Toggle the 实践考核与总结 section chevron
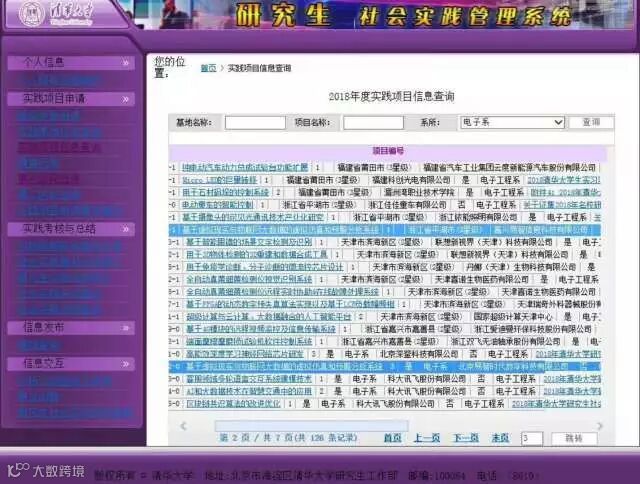Screen dimensions: 640x484 (125, 229)
